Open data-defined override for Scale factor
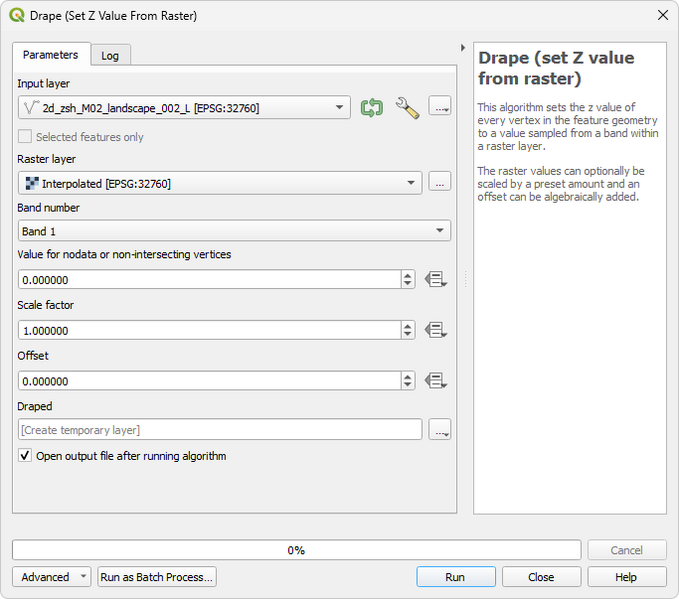 (x=435, y=330)
